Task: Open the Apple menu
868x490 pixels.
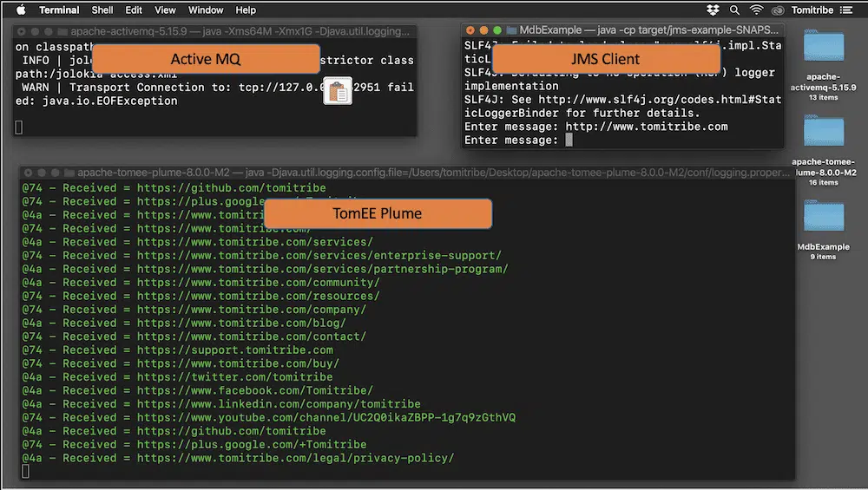Action: pos(21,10)
